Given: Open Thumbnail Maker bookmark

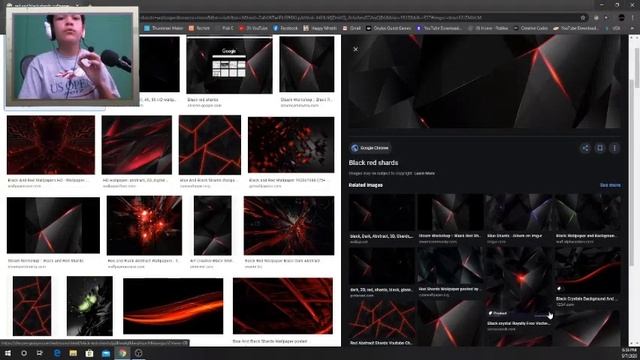Looking at the screenshot, I should tap(164, 28).
